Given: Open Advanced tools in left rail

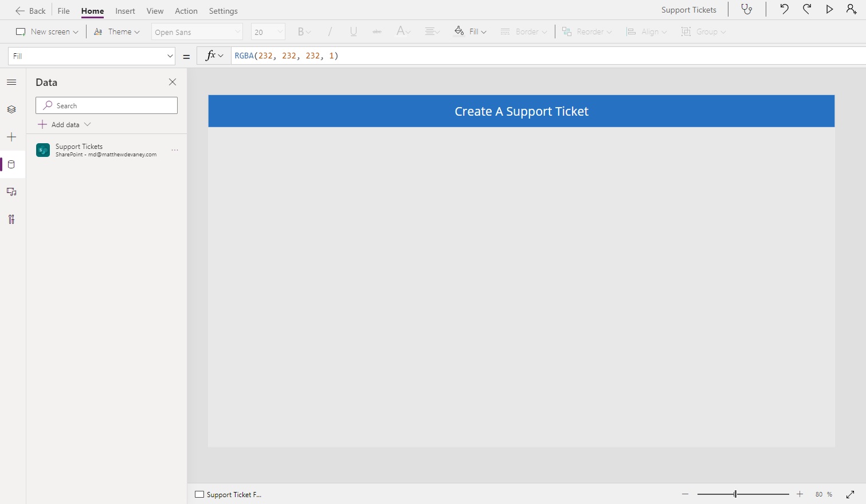Looking at the screenshot, I should pyautogui.click(x=11, y=219).
